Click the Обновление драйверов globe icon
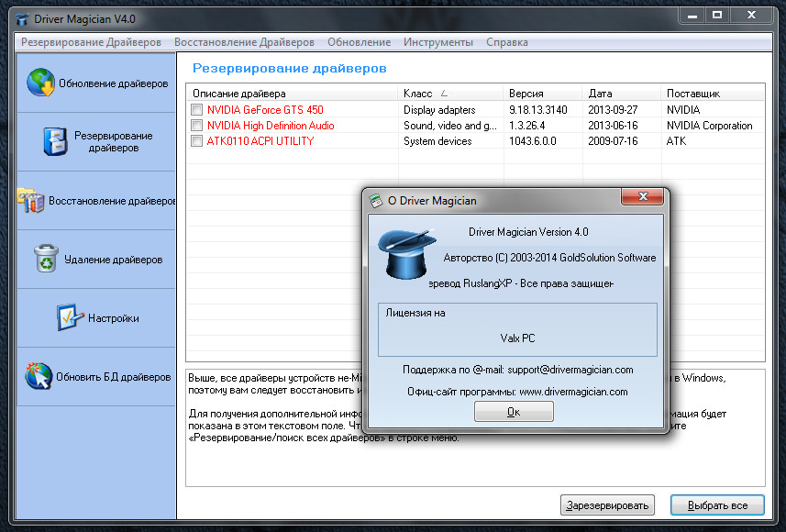 (41, 83)
